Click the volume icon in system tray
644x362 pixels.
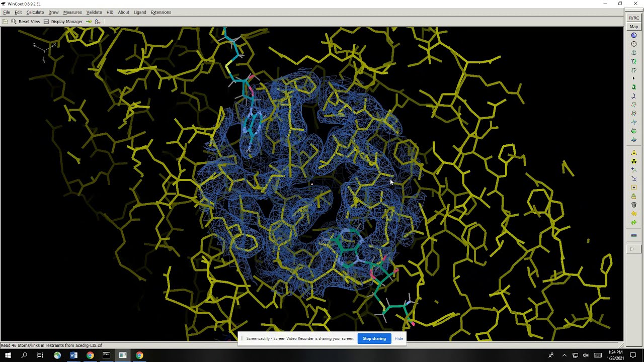pyautogui.click(x=586, y=355)
